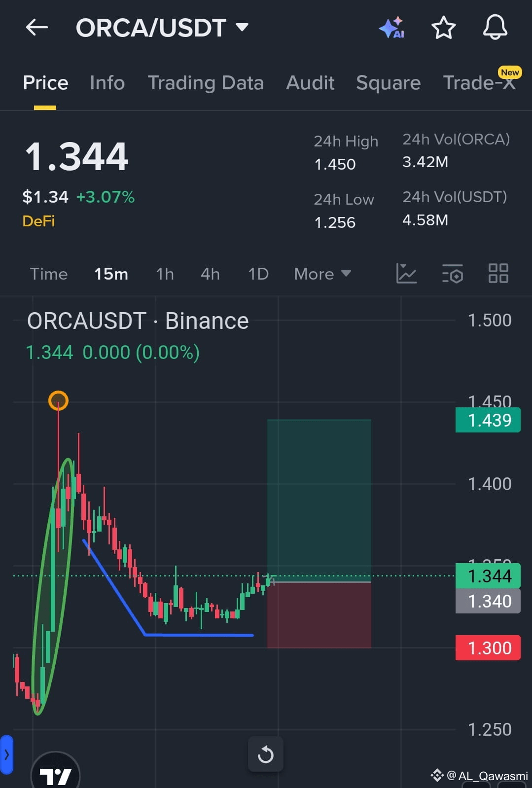Image resolution: width=532 pixels, height=788 pixels.
Task: Click the 1.400 price axis label
Action: [490, 484]
